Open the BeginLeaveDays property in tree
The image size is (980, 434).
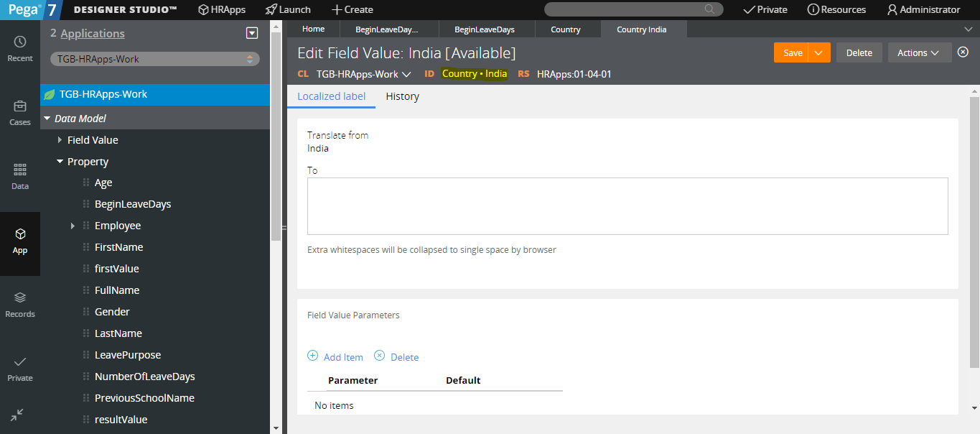click(133, 204)
